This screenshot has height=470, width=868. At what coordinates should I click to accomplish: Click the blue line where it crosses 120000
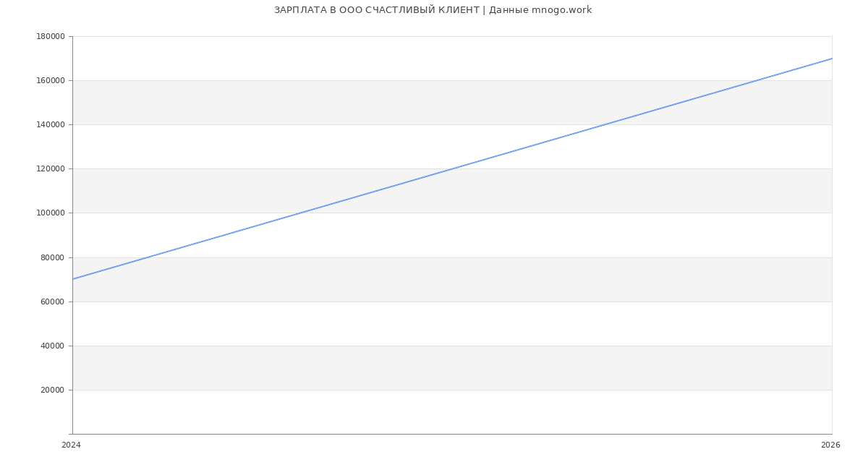pyautogui.click(x=452, y=168)
